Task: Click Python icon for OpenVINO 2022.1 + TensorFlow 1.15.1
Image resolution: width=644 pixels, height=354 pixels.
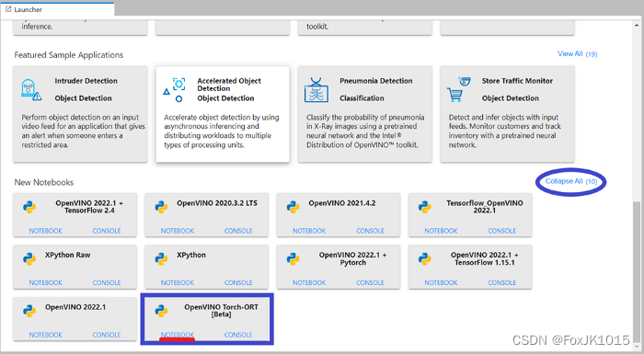Action: (425, 258)
